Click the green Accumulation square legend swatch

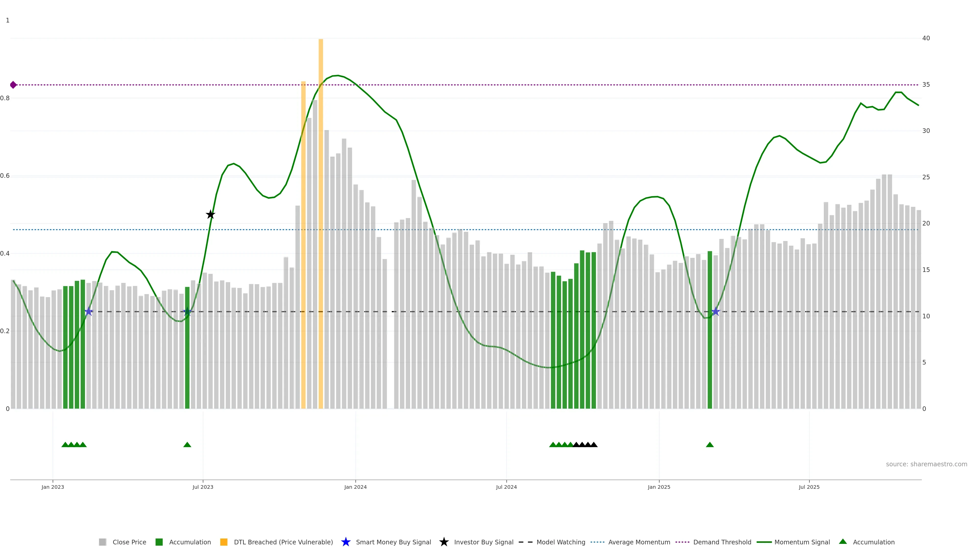[159, 542]
